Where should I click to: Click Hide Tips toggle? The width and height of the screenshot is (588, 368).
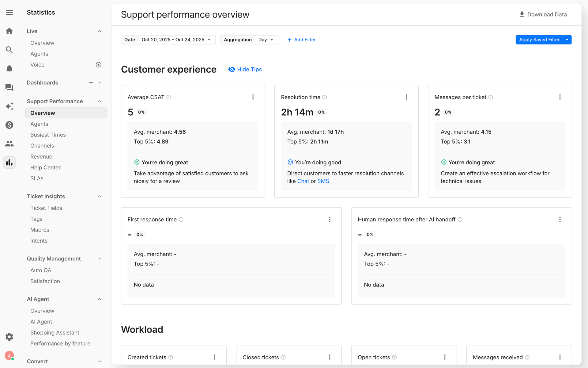click(x=245, y=69)
